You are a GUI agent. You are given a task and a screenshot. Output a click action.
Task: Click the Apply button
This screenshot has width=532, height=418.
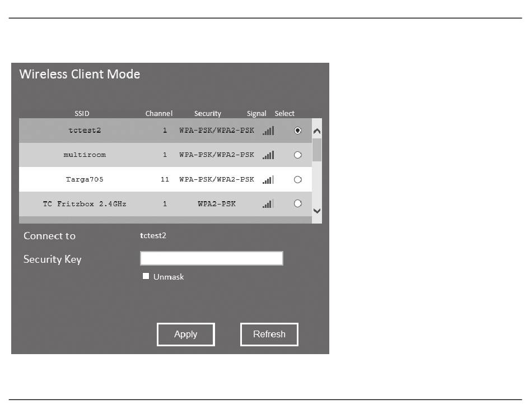pyautogui.click(x=185, y=335)
